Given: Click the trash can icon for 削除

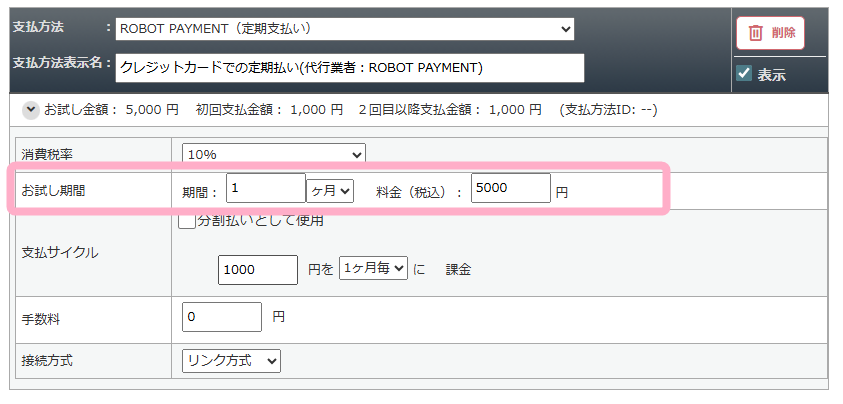Looking at the screenshot, I should tap(756, 33).
